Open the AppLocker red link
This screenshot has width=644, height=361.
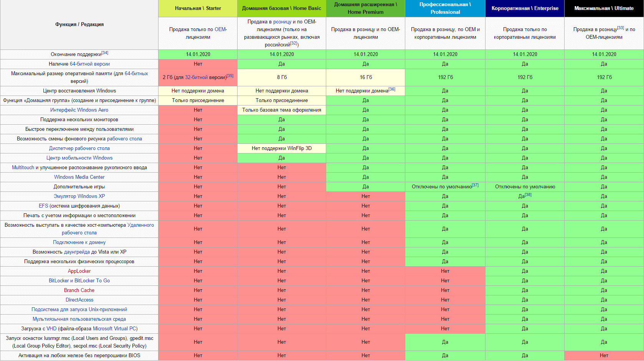click(79, 271)
